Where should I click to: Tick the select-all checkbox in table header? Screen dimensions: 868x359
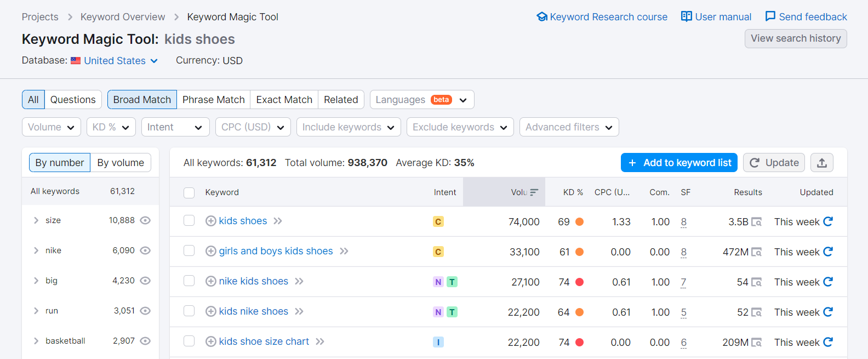tap(189, 192)
